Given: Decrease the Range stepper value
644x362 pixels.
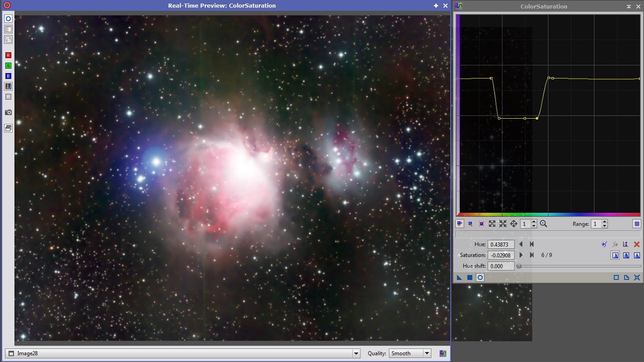Looking at the screenshot, I should coord(604,226).
